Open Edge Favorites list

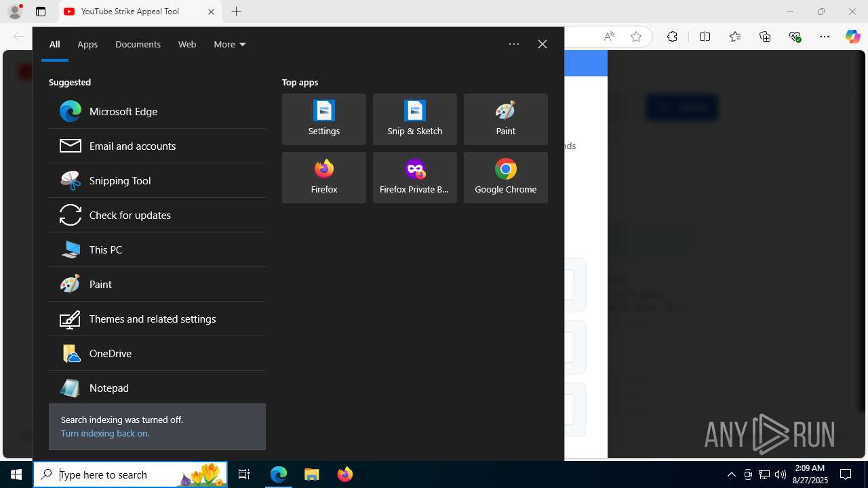tap(735, 37)
